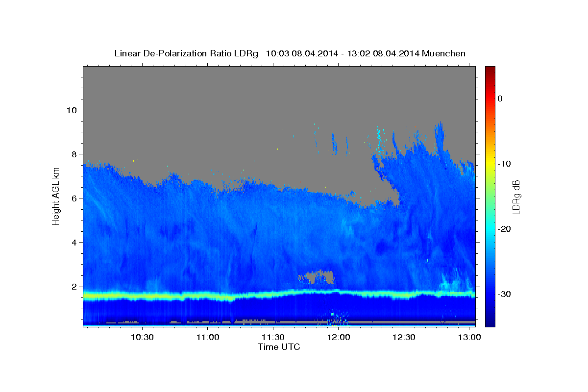This screenshot has width=588, height=392.
Task: Click the 13:00 time tick label
Action: pos(469,338)
